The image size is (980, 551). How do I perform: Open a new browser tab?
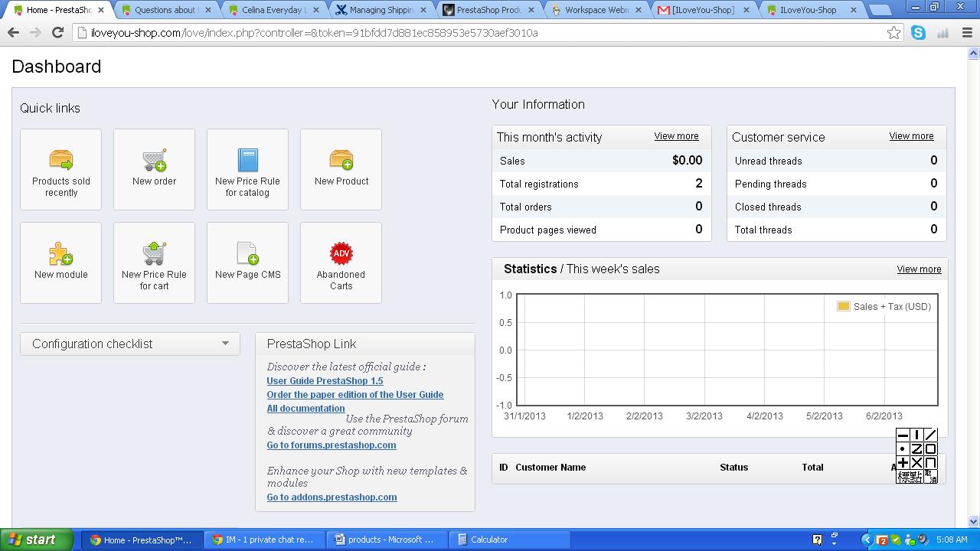pos(881,10)
